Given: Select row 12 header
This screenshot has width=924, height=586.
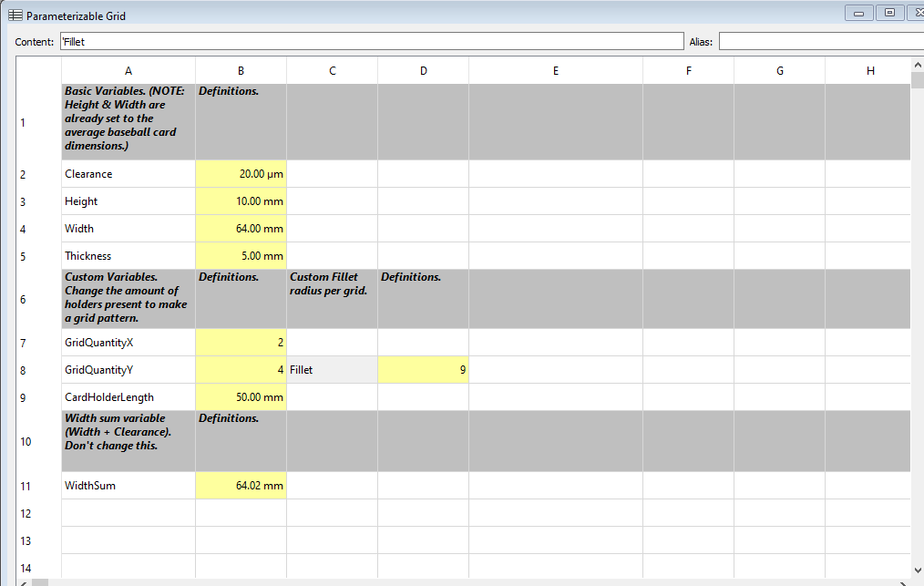Looking at the screenshot, I should pyautogui.click(x=39, y=513).
